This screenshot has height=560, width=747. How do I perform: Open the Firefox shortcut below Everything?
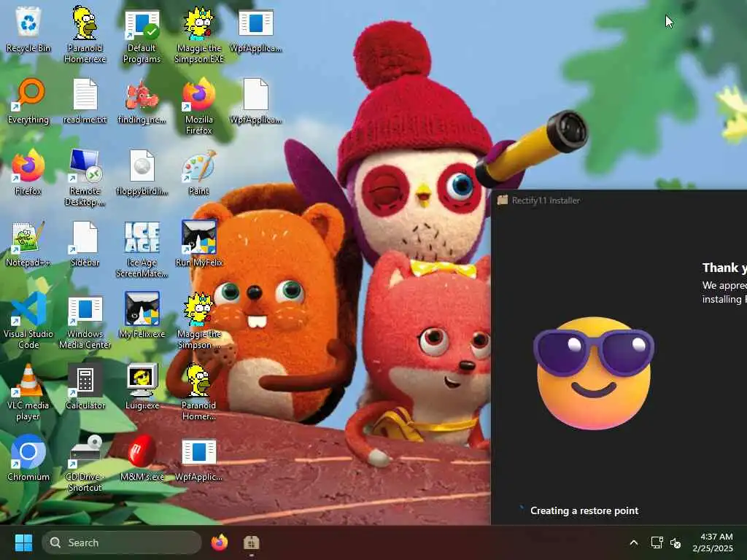(28, 173)
